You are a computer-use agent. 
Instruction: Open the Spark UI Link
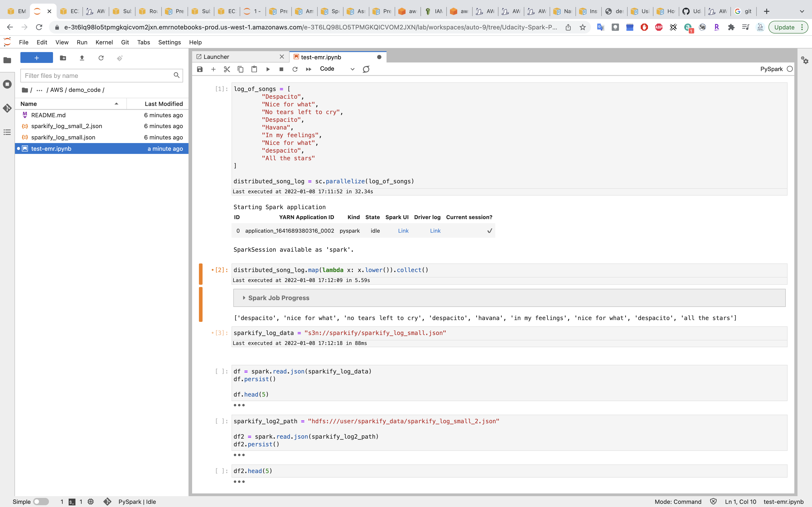pyautogui.click(x=403, y=231)
